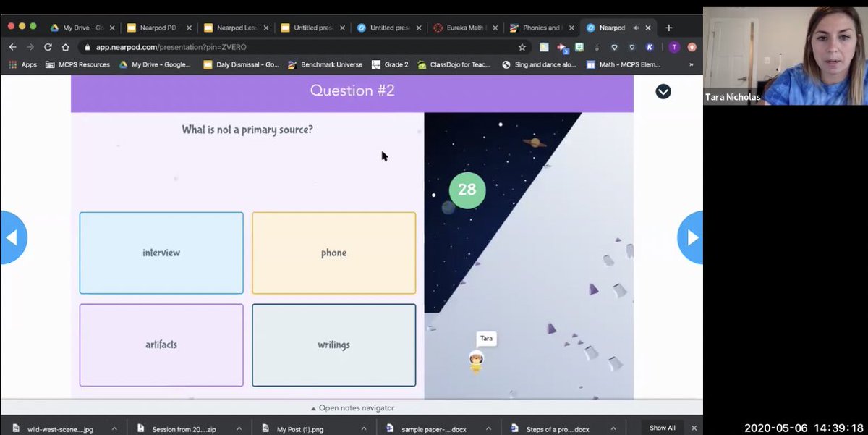Choose the 'phone' answer card
868x435 pixels.
[334, 253]
